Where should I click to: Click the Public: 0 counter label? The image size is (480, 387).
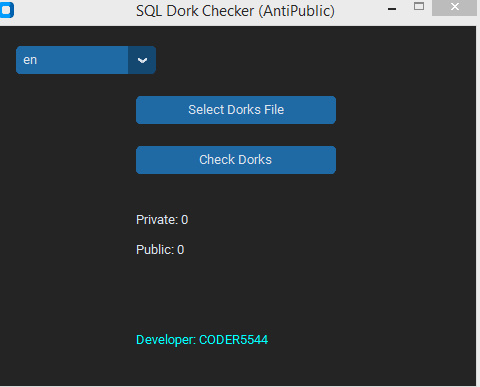point(160,250)
